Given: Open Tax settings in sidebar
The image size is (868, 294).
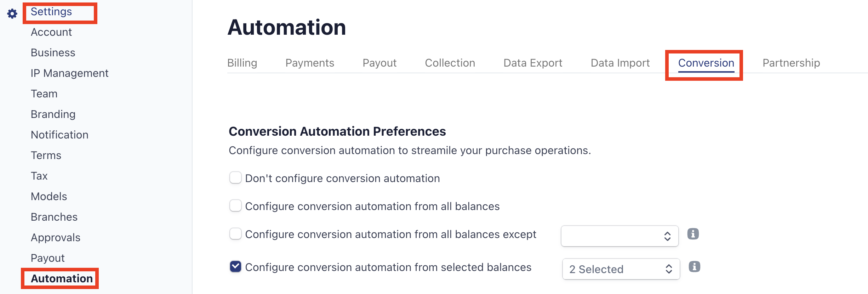Looking at the screenshot, I should (x=39, y=176).
